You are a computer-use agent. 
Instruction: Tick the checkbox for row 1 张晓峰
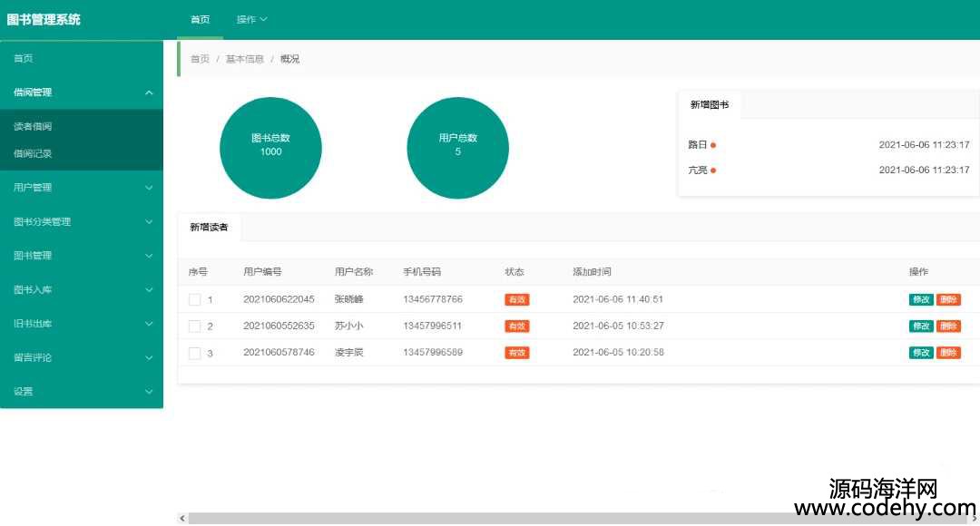(194, 299)
